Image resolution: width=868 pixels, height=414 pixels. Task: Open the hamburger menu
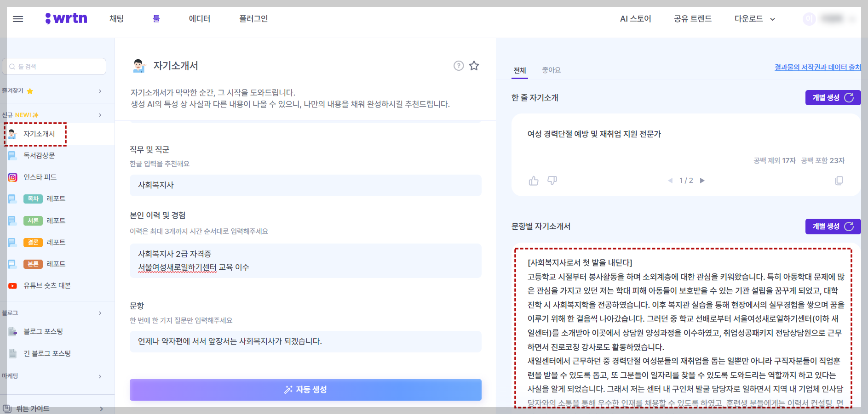18,19
